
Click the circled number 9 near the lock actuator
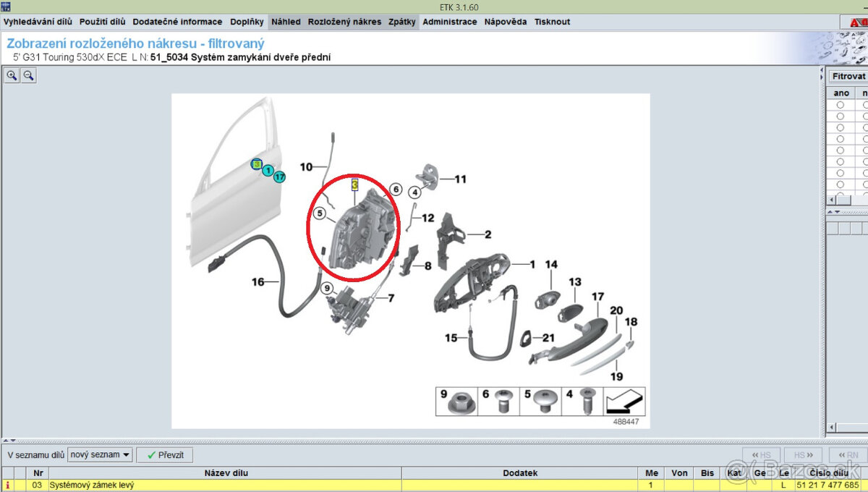coord(327,288)
